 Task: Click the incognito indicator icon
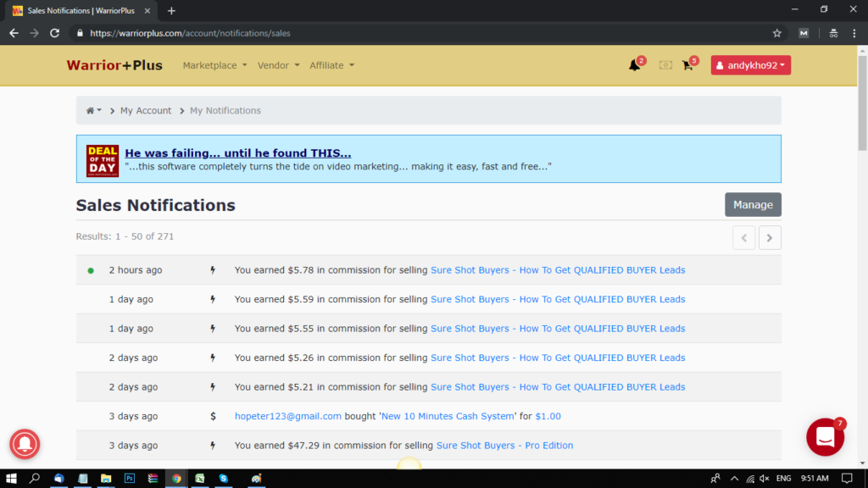point(833,33)
